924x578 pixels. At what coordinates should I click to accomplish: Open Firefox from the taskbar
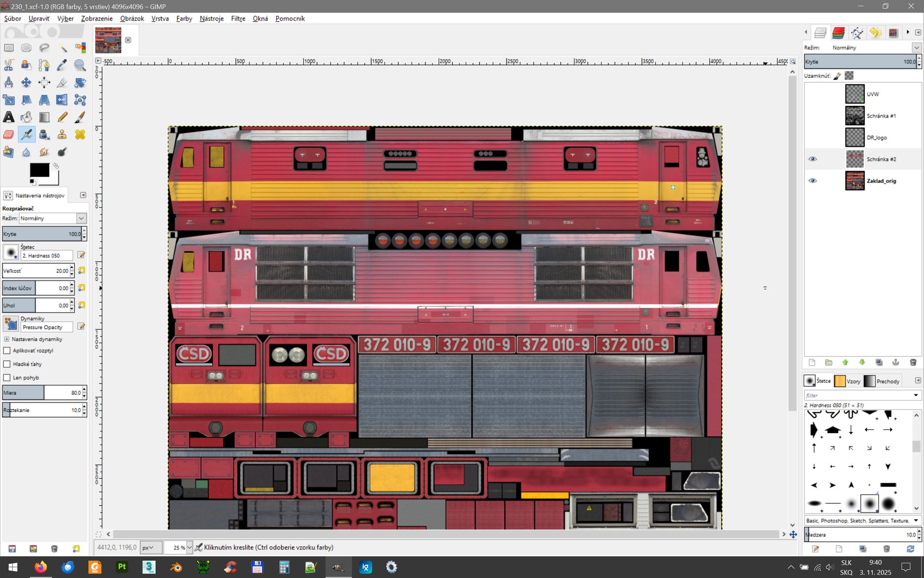pos(41,567)
